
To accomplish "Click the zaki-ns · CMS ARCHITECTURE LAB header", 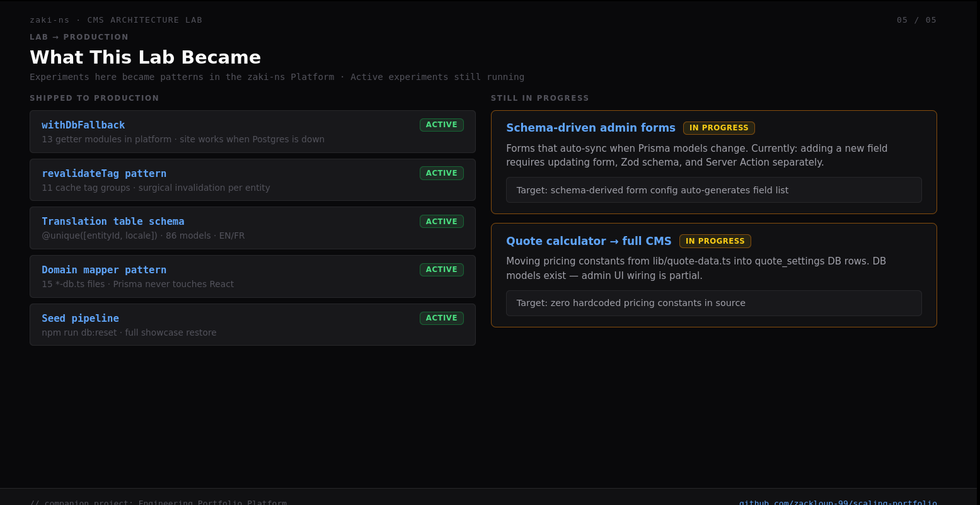I will click(116, 20).
